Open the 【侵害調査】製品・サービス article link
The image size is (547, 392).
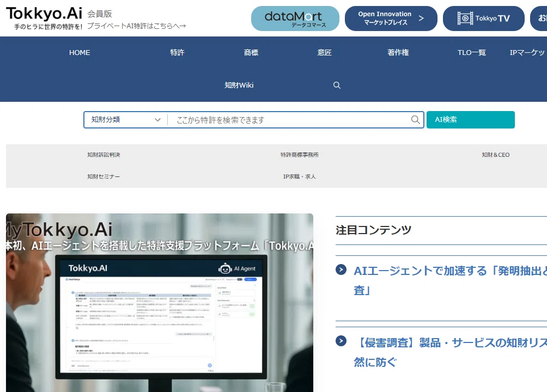(450, 352)
